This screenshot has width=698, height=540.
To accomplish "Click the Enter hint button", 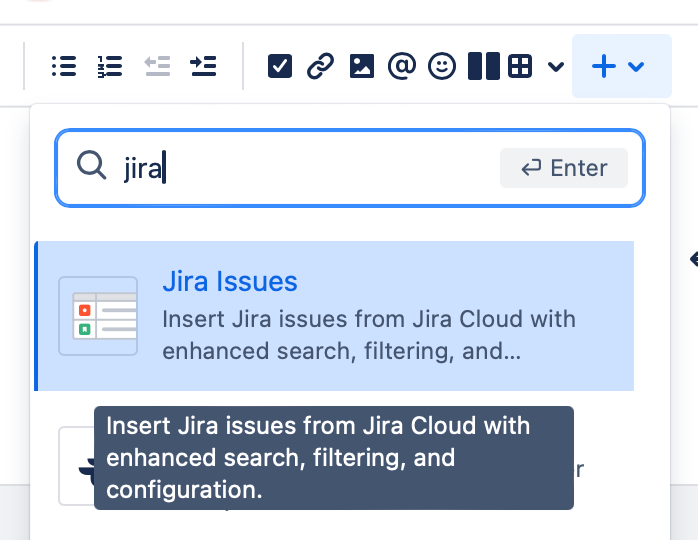I will (x=564, y=168).
